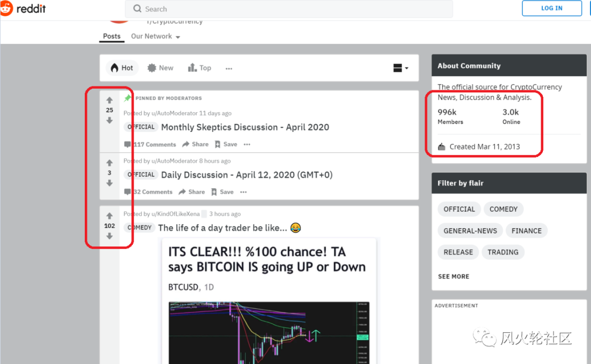Filter by FINANCE flair
Image resolution: width=591 pixels, height=364 pixels.
point(526,231)
